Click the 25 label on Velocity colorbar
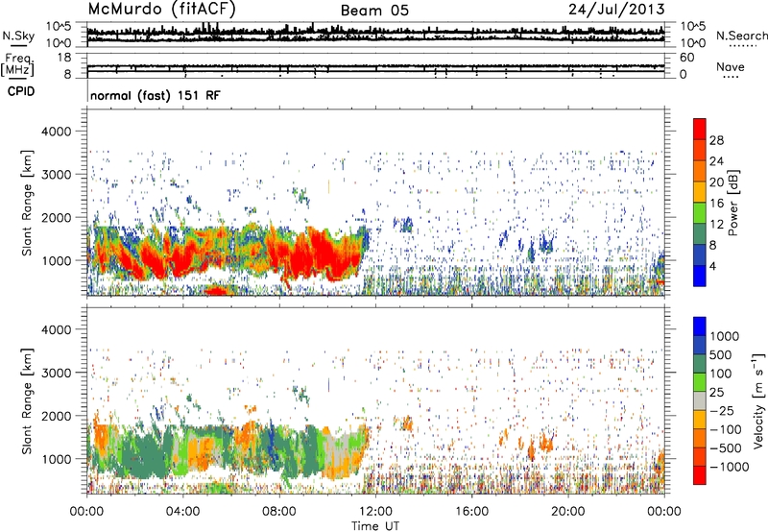This screenshot has width=768, height=532. pos(716,392)
